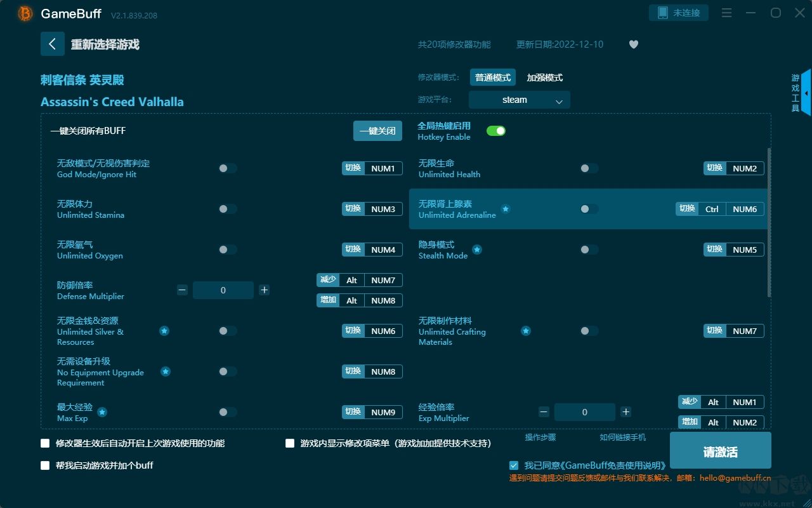Switch on Unlimited Adrenaline
The height and width of the screenshot is (508, 812).
(x=589, y=209)
